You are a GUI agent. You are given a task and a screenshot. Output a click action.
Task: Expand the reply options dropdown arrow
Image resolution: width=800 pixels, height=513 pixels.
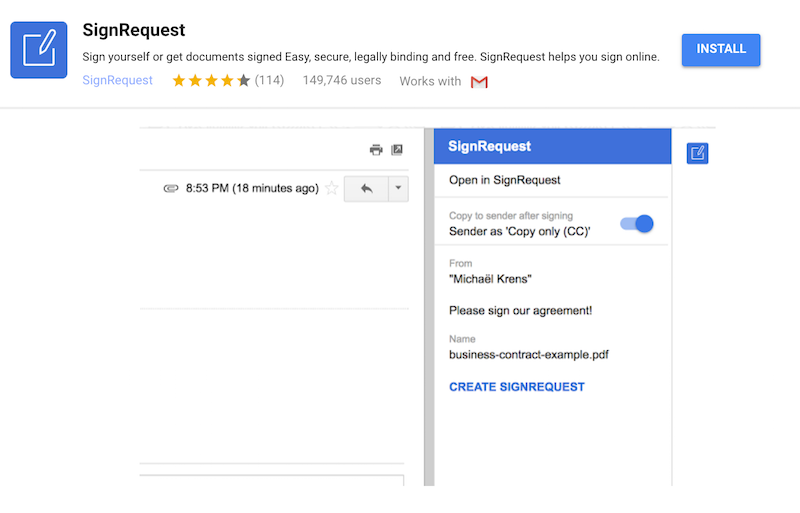coord(398,189)
